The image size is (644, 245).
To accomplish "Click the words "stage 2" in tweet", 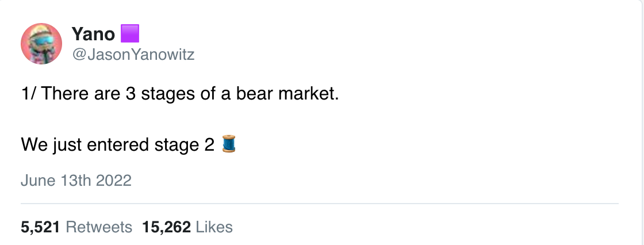I will point(185,145).
